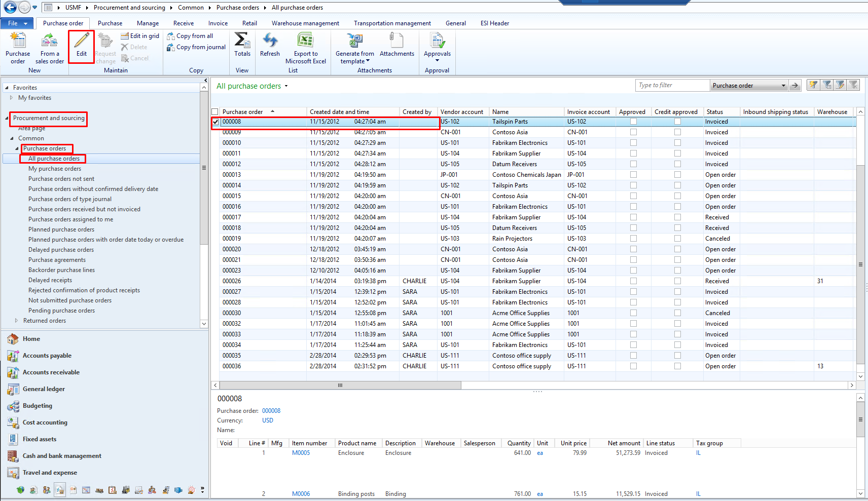Toggle Approved checkbox for order 000020
Screen dimensions: 868x501
pyautogui.click(x=633, y=249)
